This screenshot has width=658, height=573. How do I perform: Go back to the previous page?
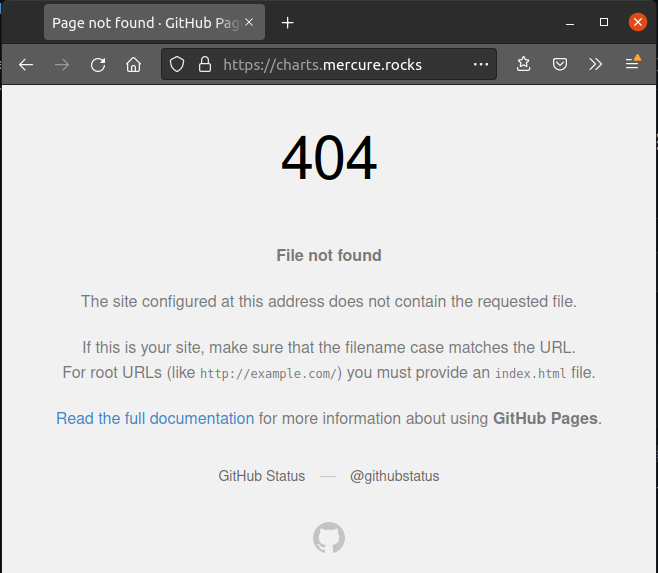[x=26, y=65]
